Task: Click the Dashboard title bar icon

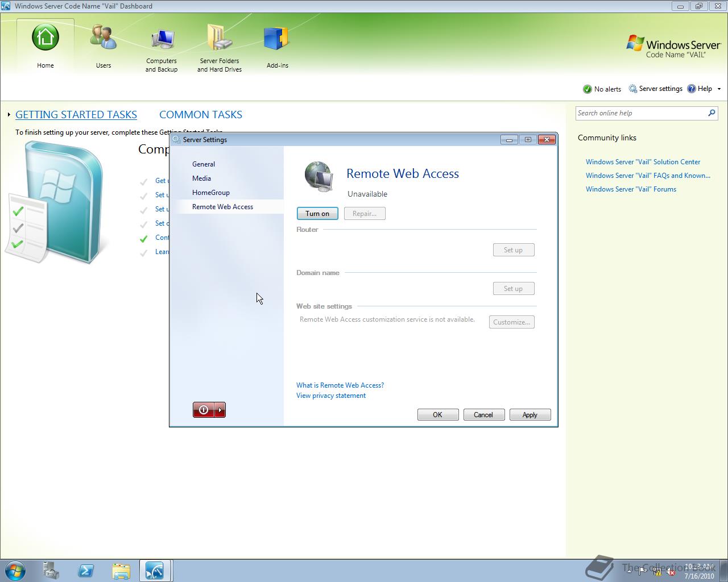Action: [x=6, y=6]
